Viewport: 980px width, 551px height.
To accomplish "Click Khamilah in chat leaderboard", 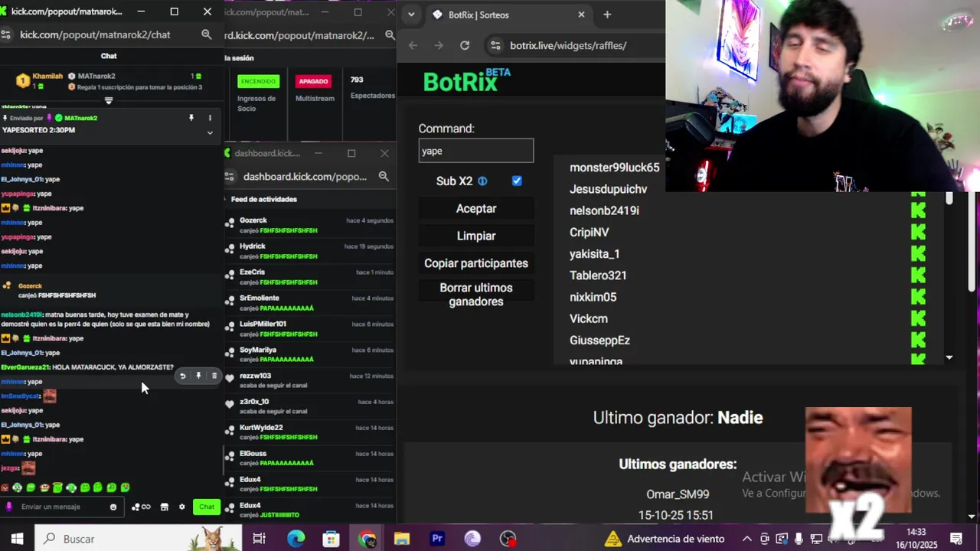I will pos(47,76).
